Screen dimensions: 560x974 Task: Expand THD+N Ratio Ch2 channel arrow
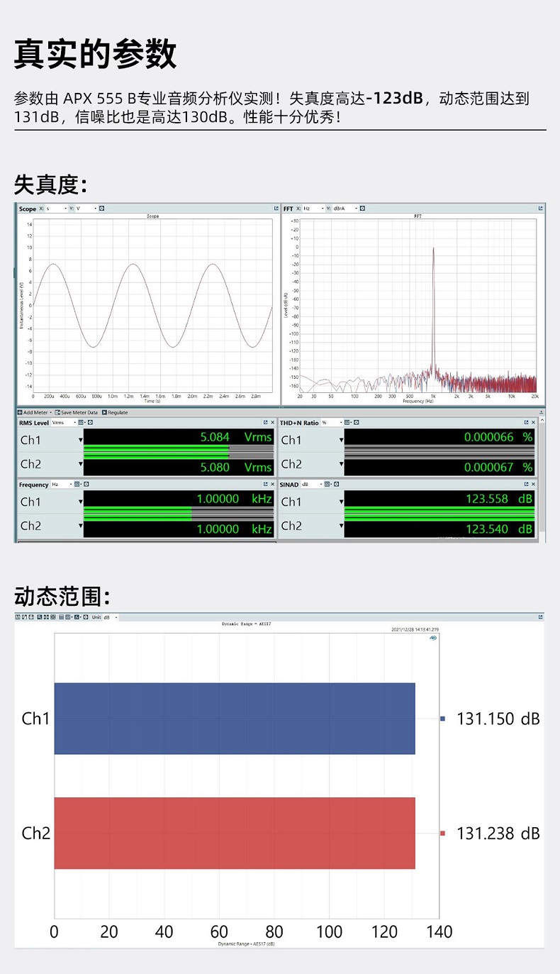(x=341, y=464)
